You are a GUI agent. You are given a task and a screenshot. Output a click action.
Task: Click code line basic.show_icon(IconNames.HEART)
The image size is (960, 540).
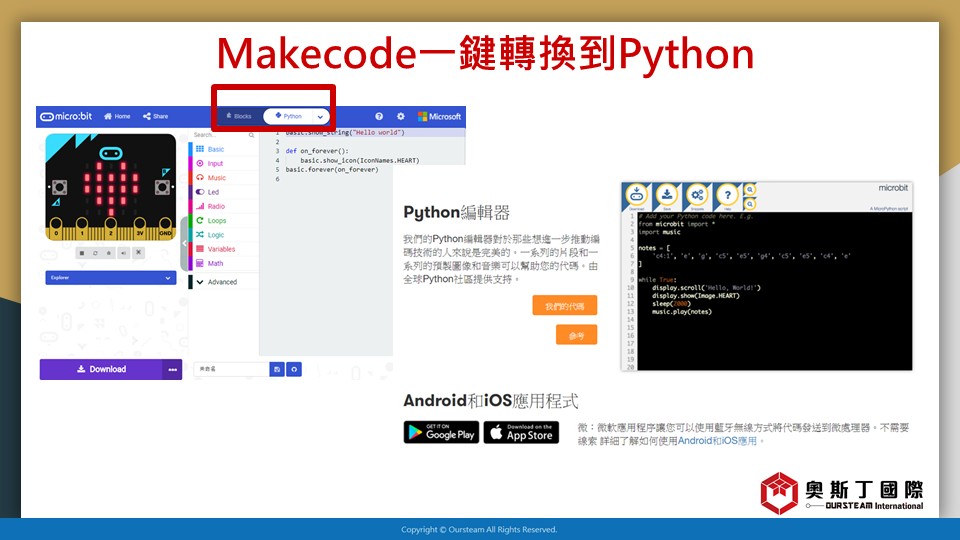point(359,160)
